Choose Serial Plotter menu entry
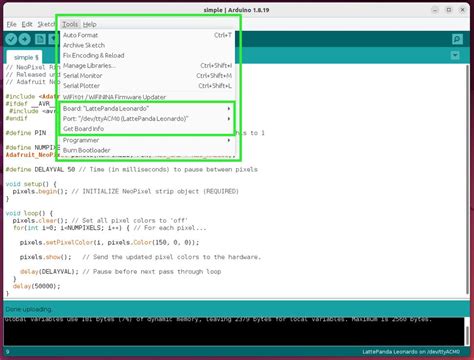Viewport: 474px width, 360px height. pos(147,86)
